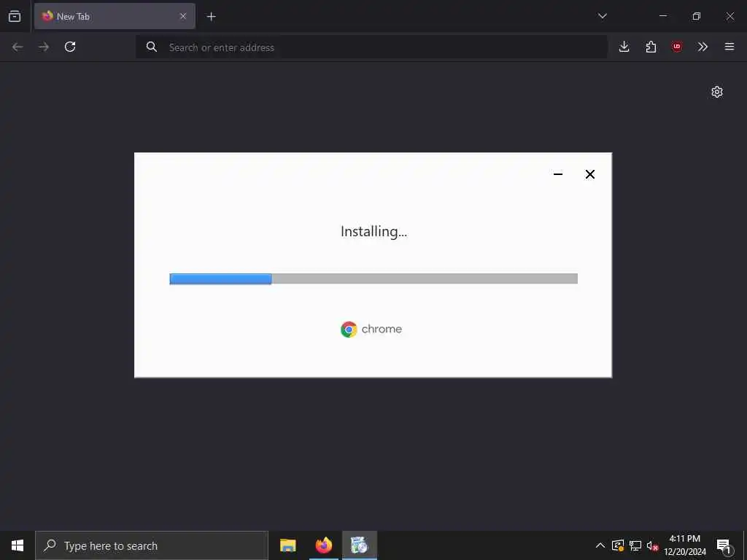
Task: Personalize new tab with gear icon
Action: click(717, 92)
